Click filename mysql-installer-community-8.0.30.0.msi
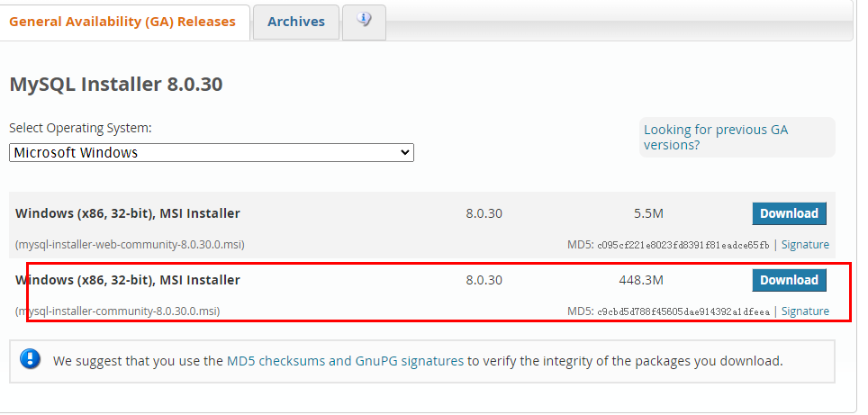This screenshot has height=415, width=868. [x=117, y=311]
